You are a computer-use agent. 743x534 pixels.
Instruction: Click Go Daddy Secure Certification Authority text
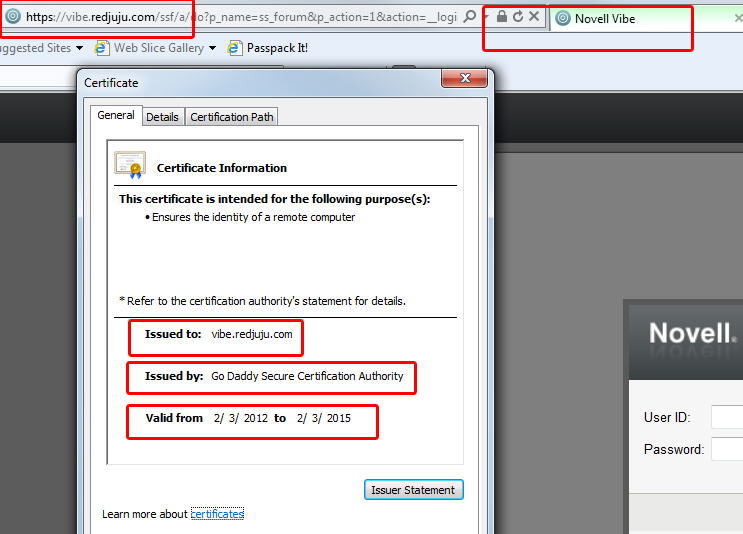pyautogui.click(x=307, y=376)
